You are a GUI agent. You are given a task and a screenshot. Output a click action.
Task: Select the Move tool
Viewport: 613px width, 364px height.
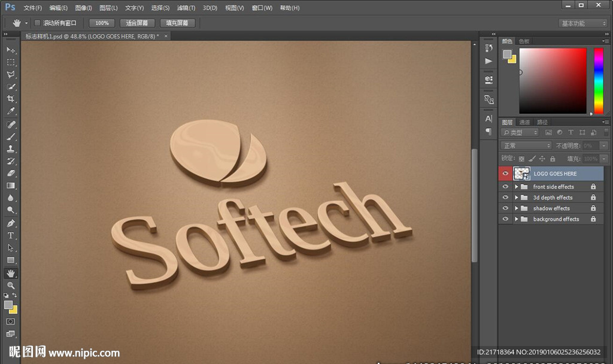[x=11, y=50]
